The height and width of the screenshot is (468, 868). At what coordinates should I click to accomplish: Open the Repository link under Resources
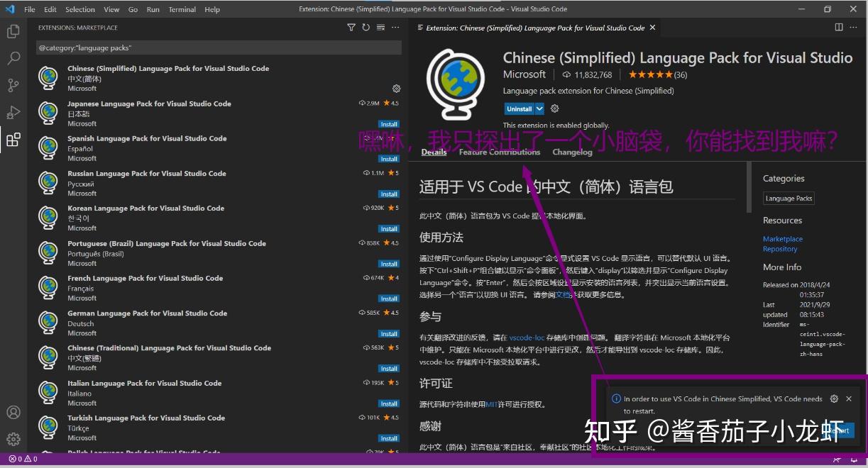pos(780,249)
